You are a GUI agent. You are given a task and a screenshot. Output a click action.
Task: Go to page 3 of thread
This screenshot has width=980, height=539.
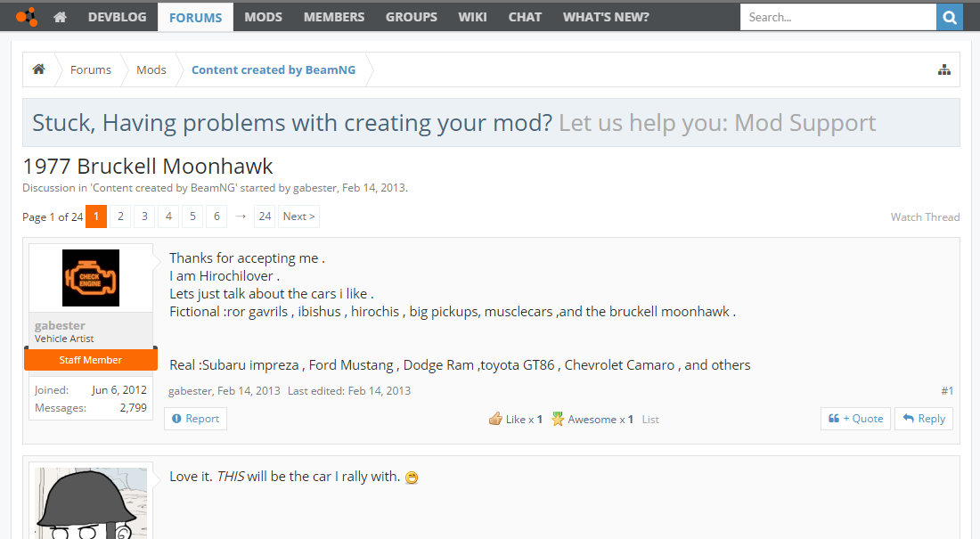tap(144, 216)
